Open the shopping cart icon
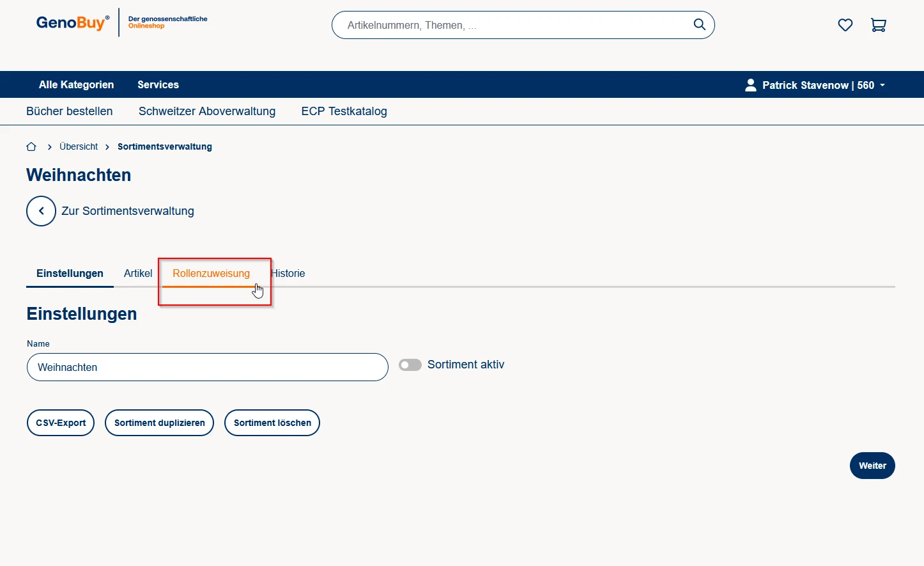Screen dimensions: 924x566 tap(878, 25)
